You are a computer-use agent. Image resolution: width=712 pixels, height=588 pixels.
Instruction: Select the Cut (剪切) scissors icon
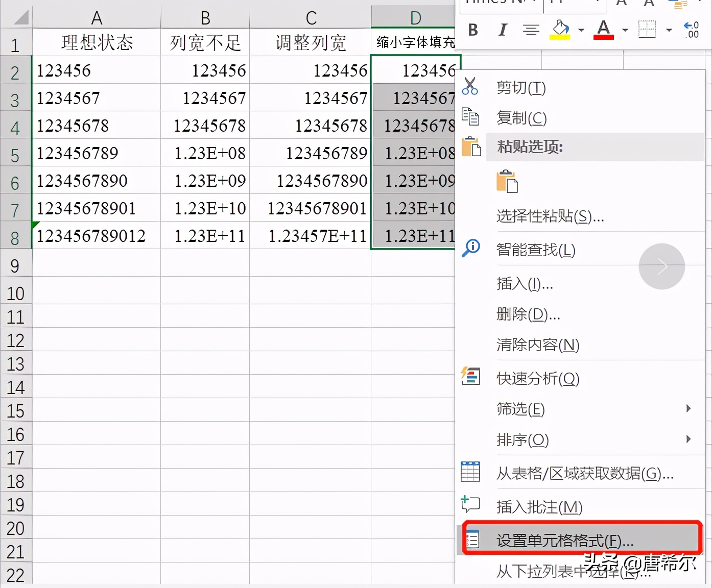tap(470, 86)
